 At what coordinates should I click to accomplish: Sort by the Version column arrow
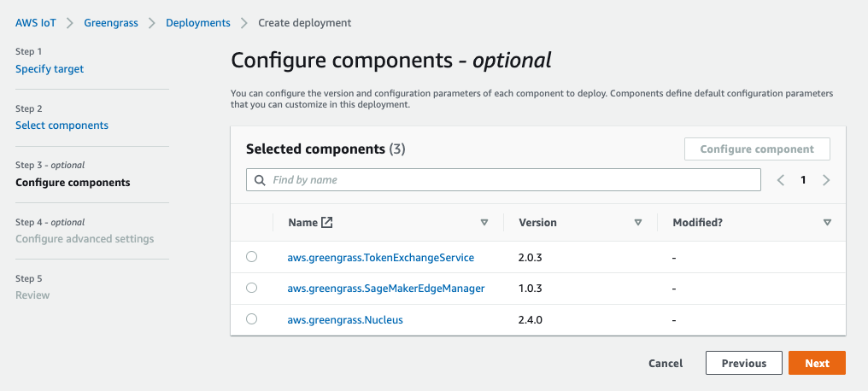pyautogui.click(x=637, y=222)
